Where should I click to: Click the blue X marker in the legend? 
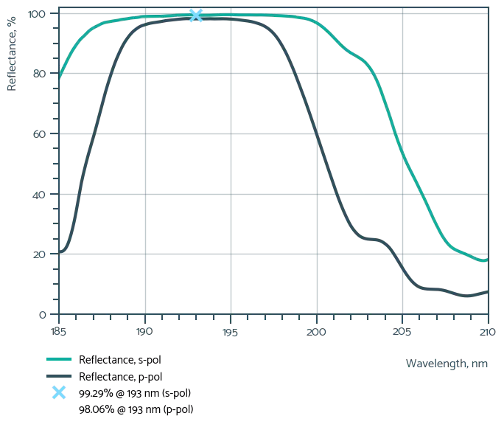click(57, 392)
